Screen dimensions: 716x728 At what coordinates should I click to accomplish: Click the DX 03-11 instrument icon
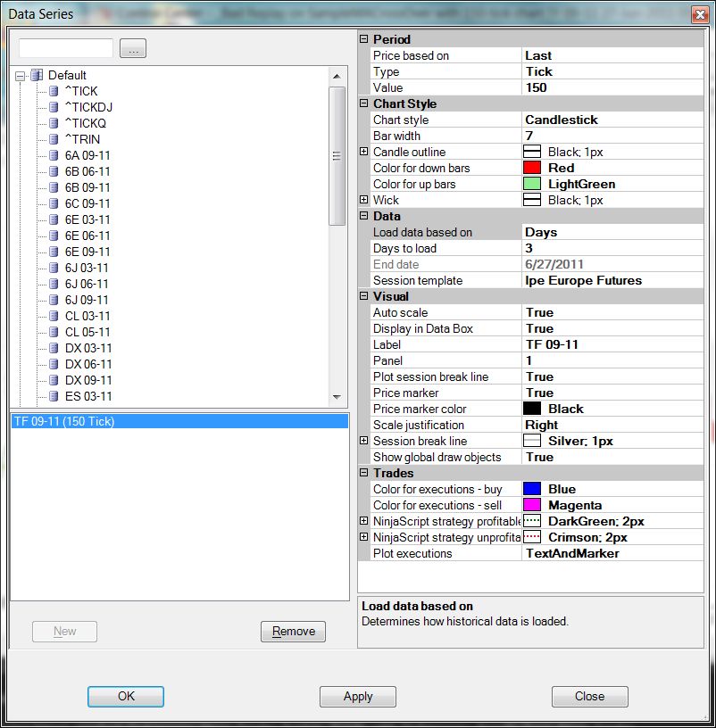coord(54,348)
